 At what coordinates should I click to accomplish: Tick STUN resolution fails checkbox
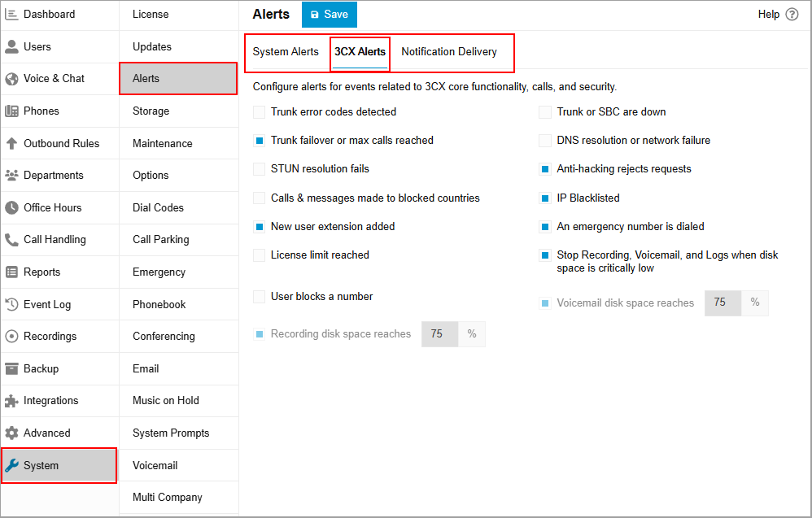click(x=259, y=169)
